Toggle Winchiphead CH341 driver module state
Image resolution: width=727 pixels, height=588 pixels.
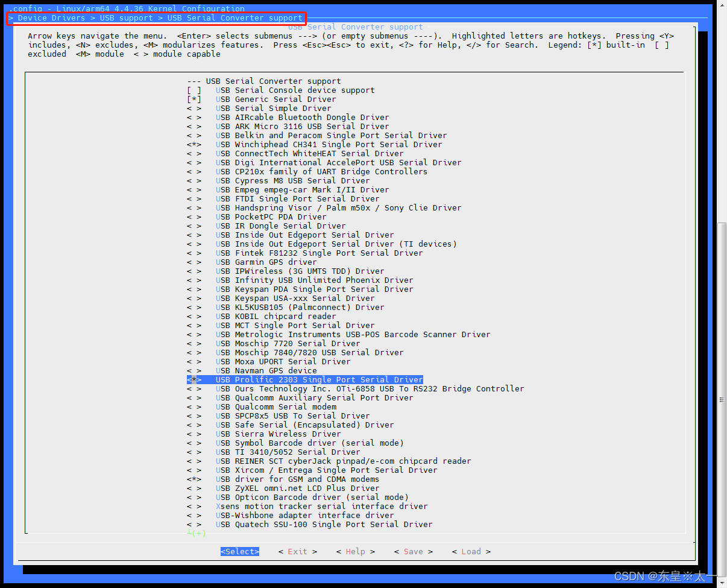[194, 145]
